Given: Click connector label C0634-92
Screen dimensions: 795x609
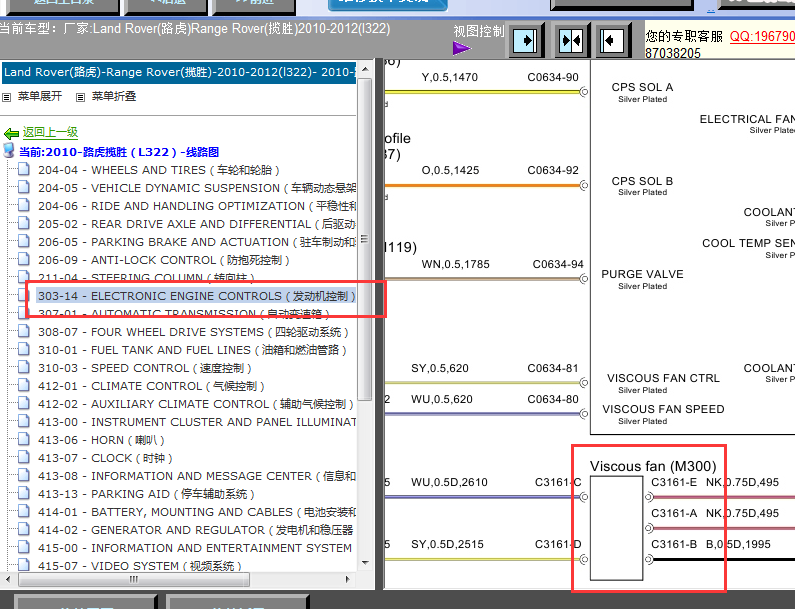Looking at the screenshot, I should pyautogui.click(x=553, y=170).
